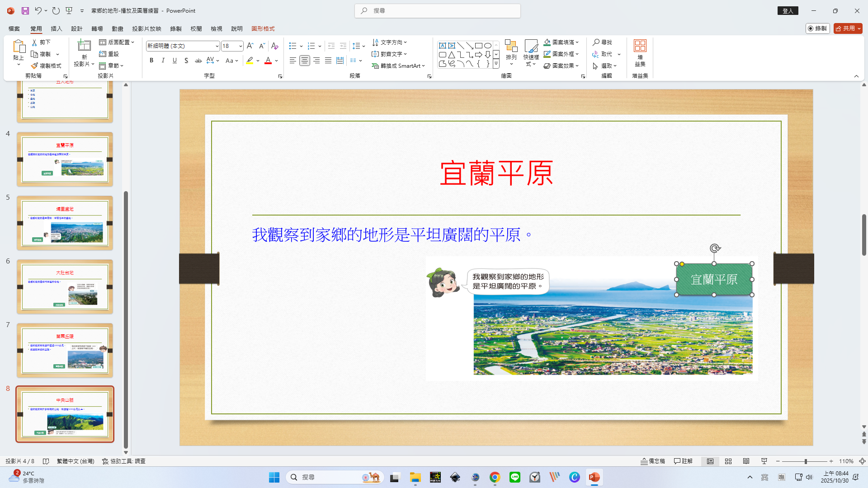Click the zoom slider handle
Screen dimensions: 868x488
(806, 461)
